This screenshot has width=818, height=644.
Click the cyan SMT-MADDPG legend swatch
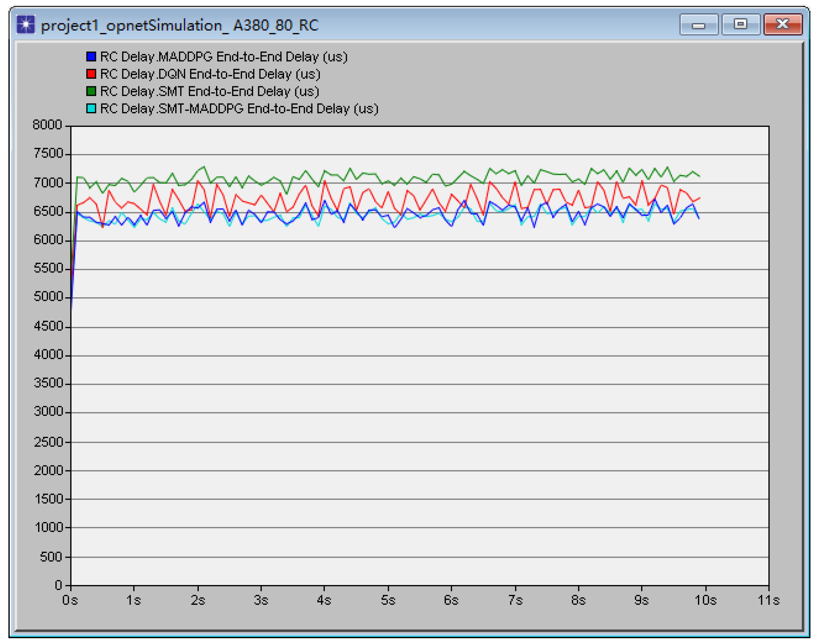click(91, 109)
